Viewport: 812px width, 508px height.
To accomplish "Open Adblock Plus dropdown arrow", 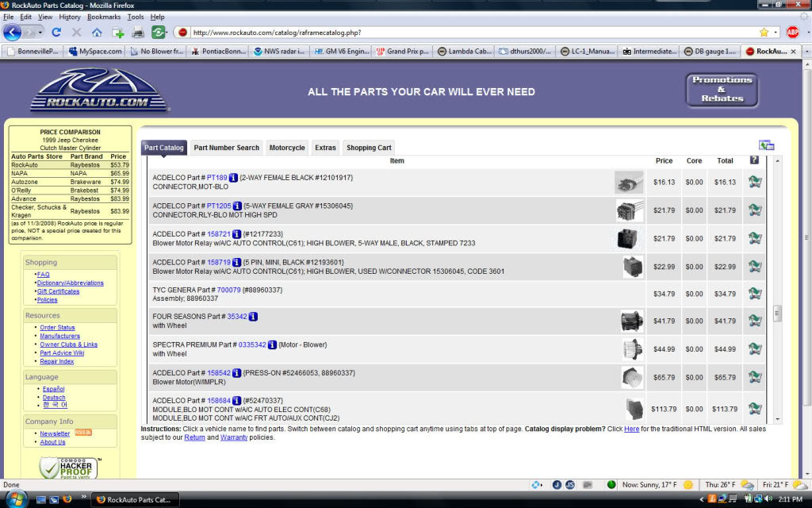I will click(806, 32).
